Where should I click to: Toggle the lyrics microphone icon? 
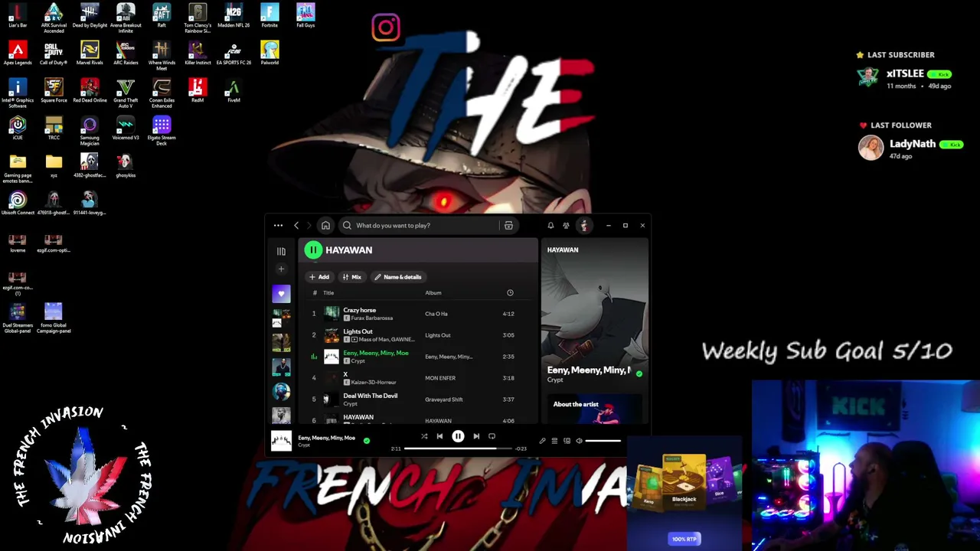(542, 442)
